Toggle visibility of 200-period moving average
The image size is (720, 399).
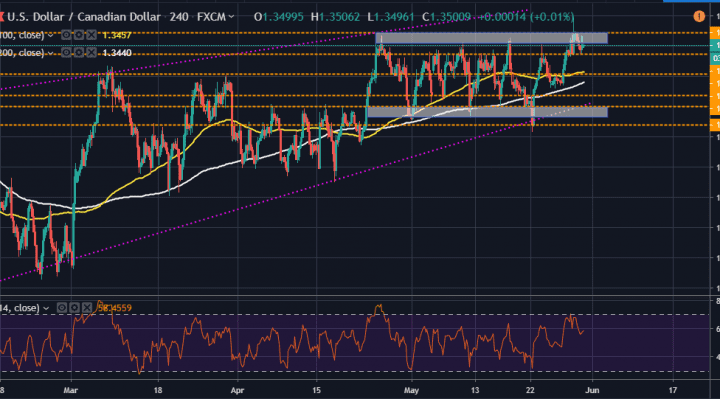(66, 53)
